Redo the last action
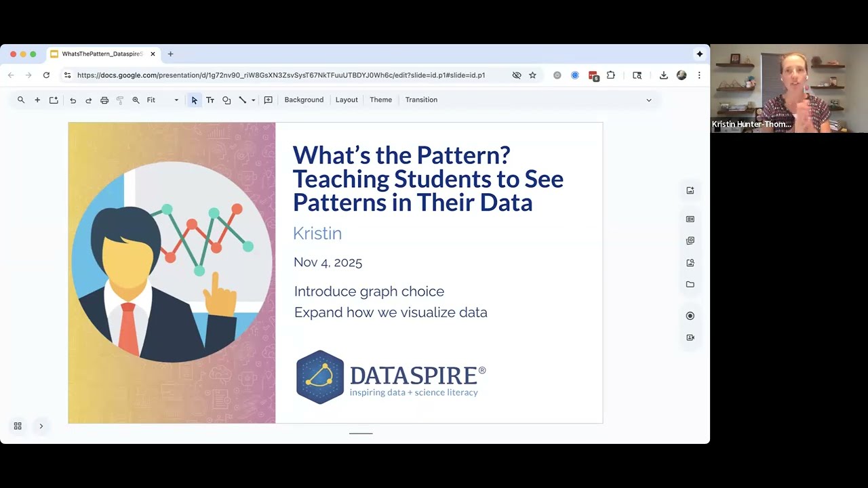Image resolution: width=868 pixels, height=488 pixels. pyautogui.click(x=88, y=100)
